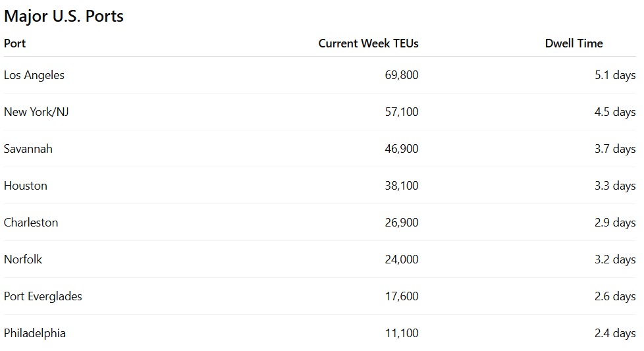Click the Savannah port name
The height and width of the screenshot is (351, 644).
tap(28, 149)
